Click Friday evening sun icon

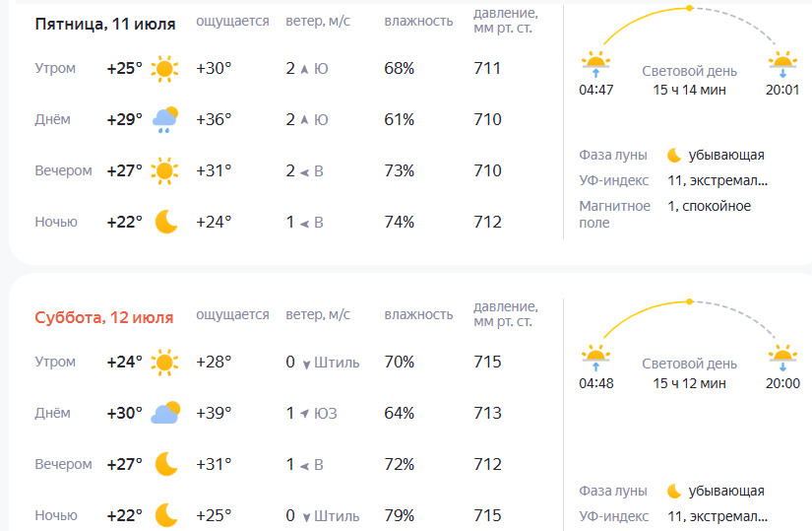tap(164, 171)
